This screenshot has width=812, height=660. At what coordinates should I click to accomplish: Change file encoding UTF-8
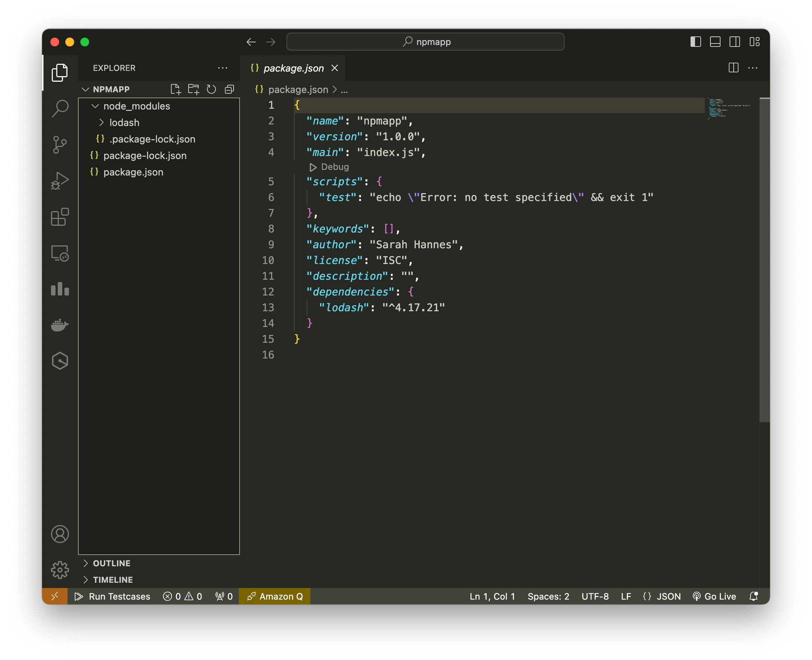(x=595, y=596)
